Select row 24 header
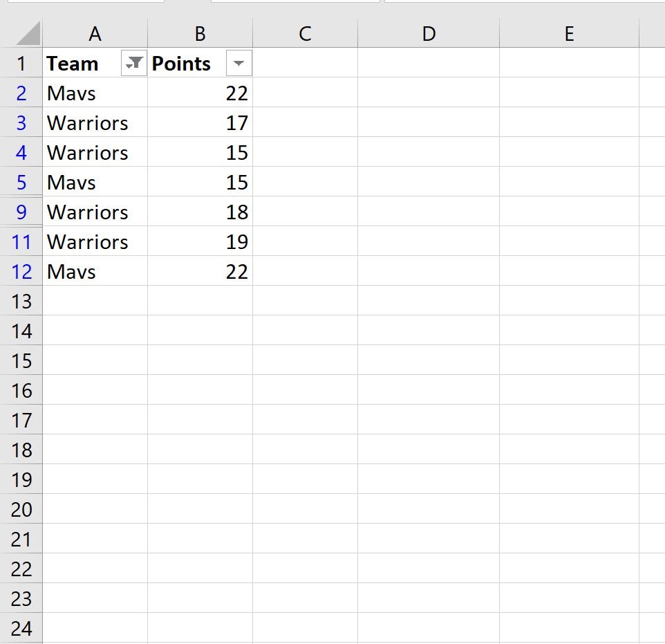The image size is (665, 644). (21, 628)
